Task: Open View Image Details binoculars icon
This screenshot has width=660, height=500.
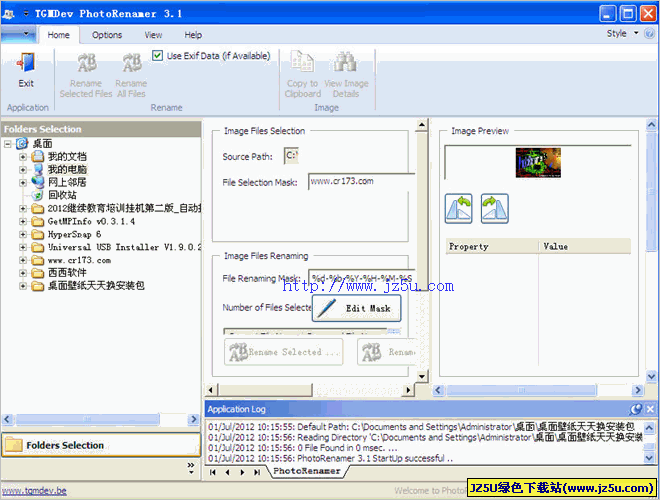Action: (x=346, y=62)
